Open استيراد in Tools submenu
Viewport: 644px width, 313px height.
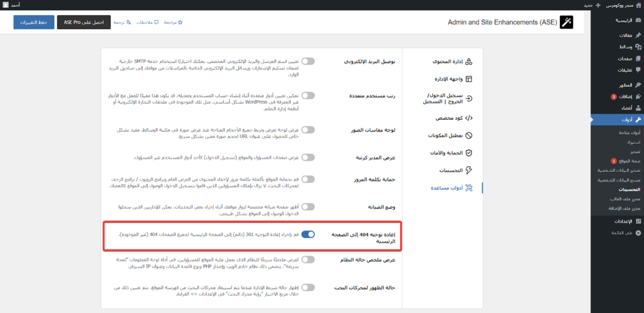pos(635,142)
